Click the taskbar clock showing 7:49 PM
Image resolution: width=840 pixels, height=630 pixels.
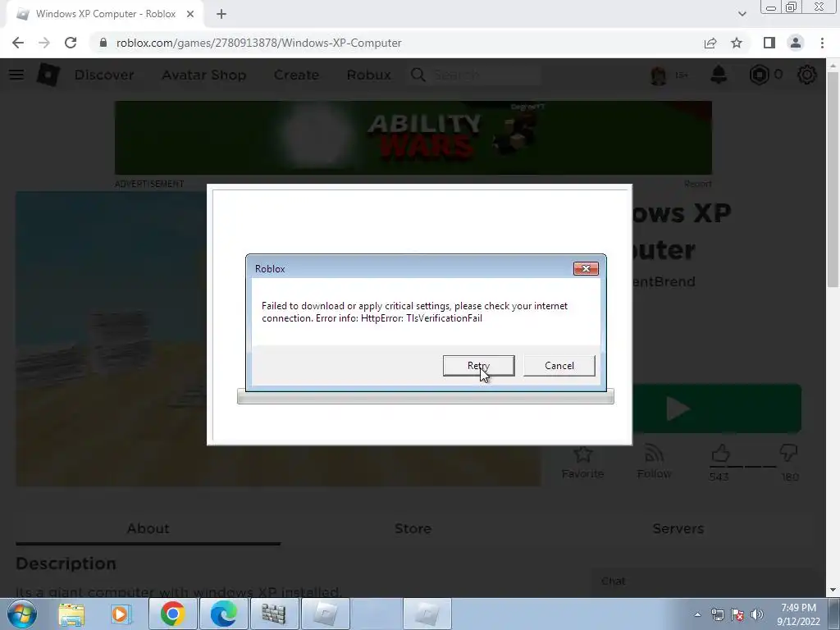[798, 614]
